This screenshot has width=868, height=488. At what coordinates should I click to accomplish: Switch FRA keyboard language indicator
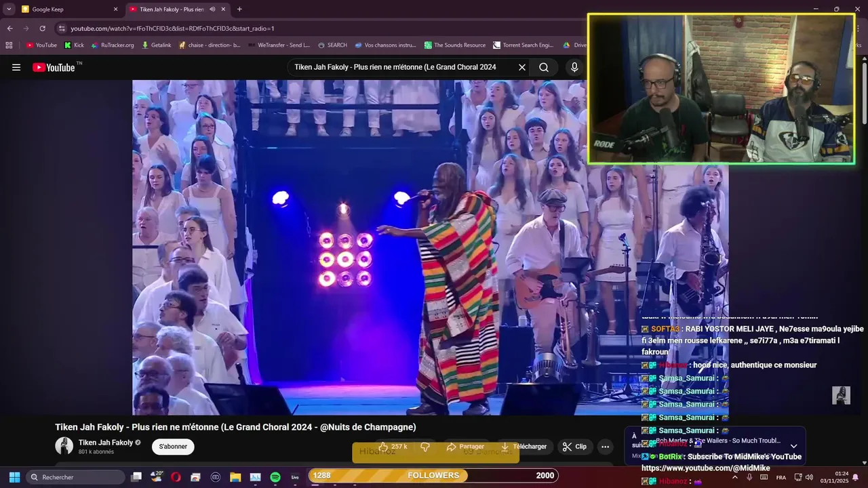click(x=781, y=477)
